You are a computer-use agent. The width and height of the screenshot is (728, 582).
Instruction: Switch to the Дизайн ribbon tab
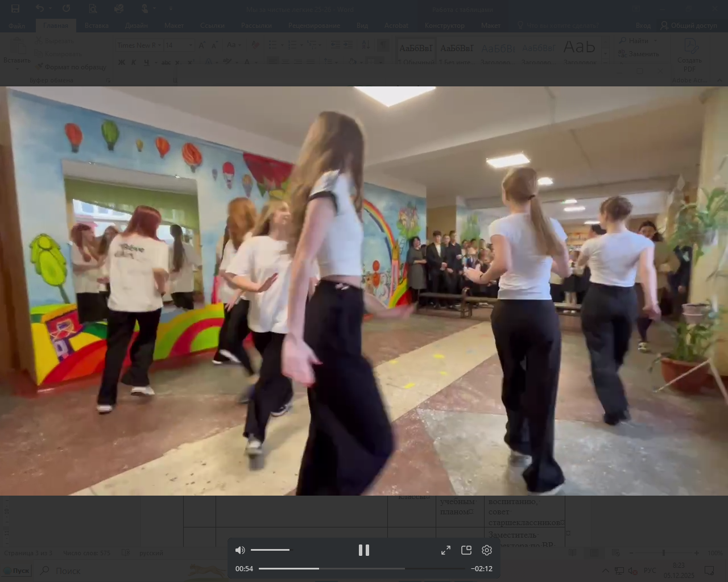136,26
